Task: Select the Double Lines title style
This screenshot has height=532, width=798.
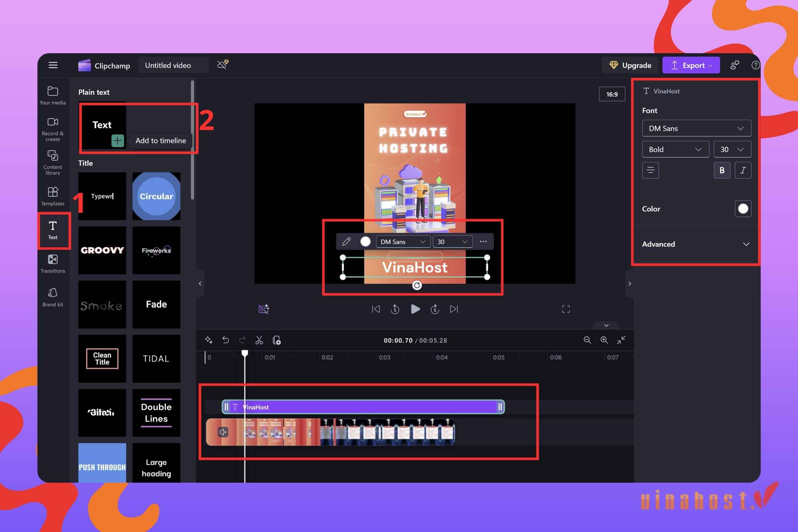Action: tap(156, 413)
